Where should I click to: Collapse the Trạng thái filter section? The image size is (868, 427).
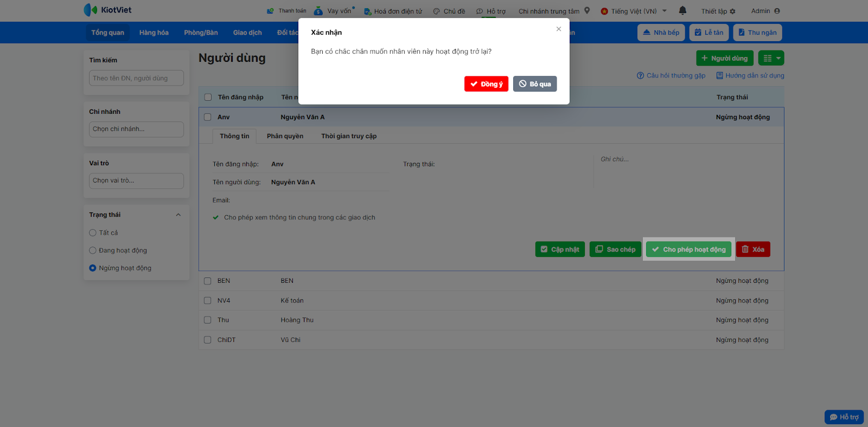178,215
